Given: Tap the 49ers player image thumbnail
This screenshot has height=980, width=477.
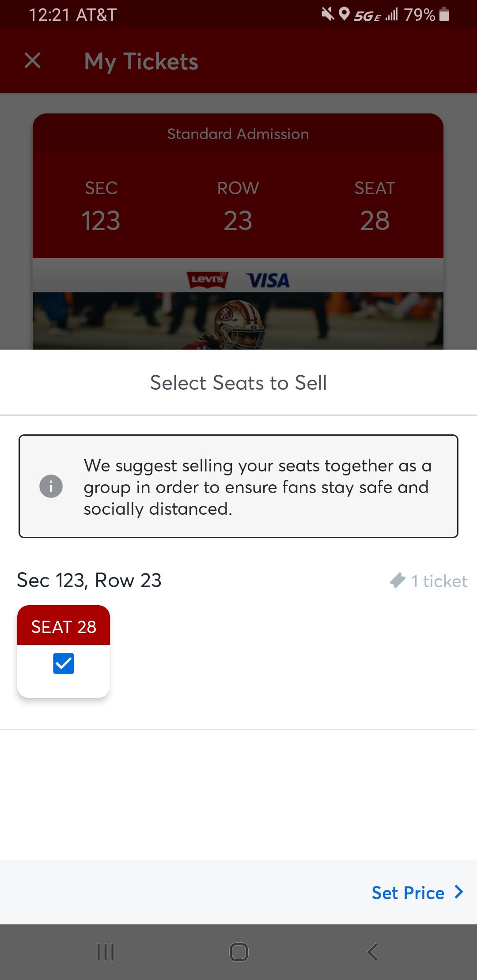Looking at the screenshot, I should click(238, 321).
